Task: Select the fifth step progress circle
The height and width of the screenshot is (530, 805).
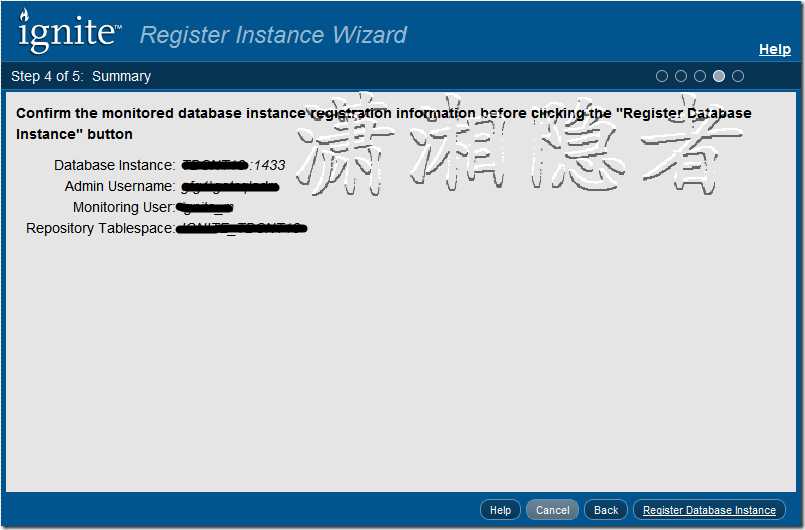Action: pyautogui.click(x=738, y=76)
